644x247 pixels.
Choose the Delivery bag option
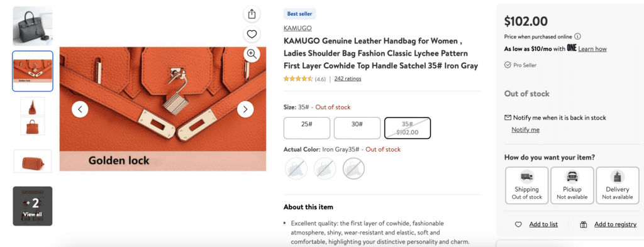pos(618,185)
